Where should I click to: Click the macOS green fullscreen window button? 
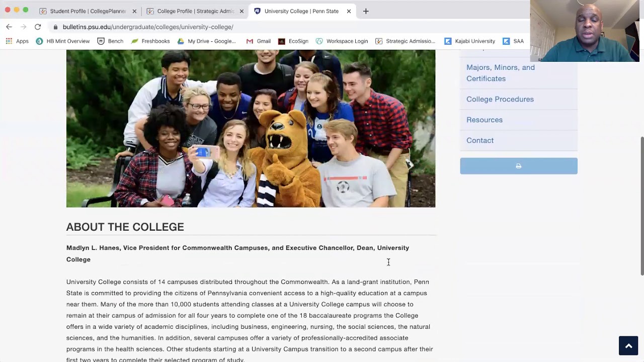tap(26, 10)
